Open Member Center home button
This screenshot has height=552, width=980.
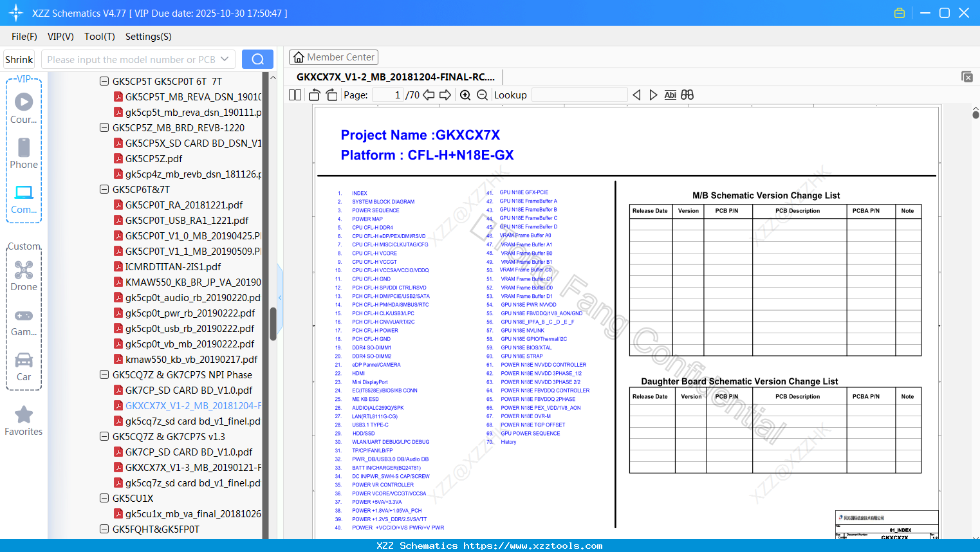[333, 57]
